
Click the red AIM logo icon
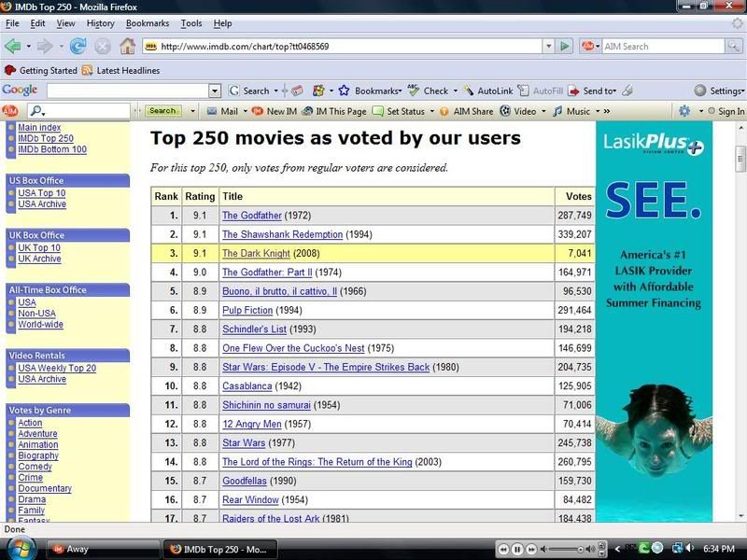click(10, 111)
